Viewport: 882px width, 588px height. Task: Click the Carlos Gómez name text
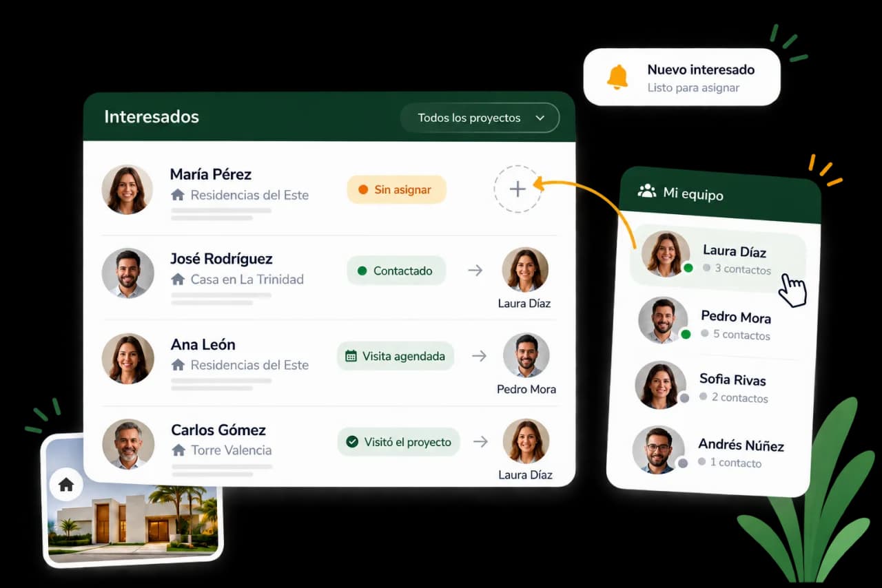click(218, 430)
